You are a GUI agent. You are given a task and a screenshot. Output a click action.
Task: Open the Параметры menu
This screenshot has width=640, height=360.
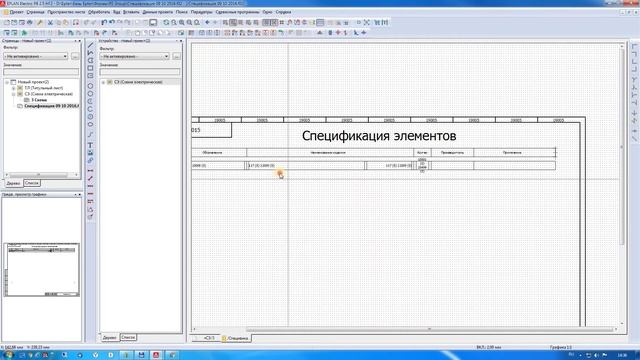(x=202, y=12)
